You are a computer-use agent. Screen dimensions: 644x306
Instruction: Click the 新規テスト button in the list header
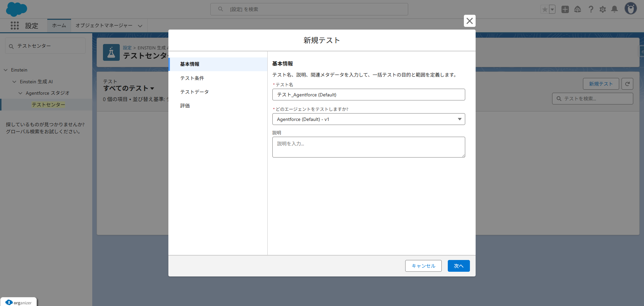click(x=601, y=84)
